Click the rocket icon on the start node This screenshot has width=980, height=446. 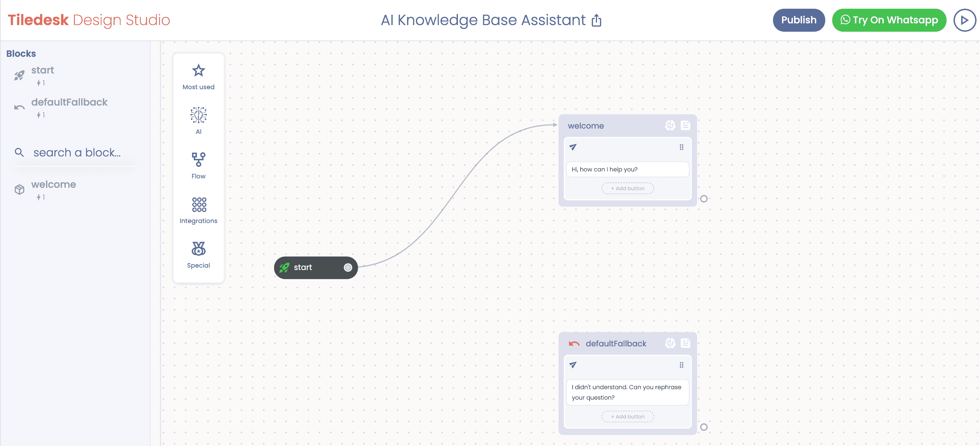click(x=284, y=268)
